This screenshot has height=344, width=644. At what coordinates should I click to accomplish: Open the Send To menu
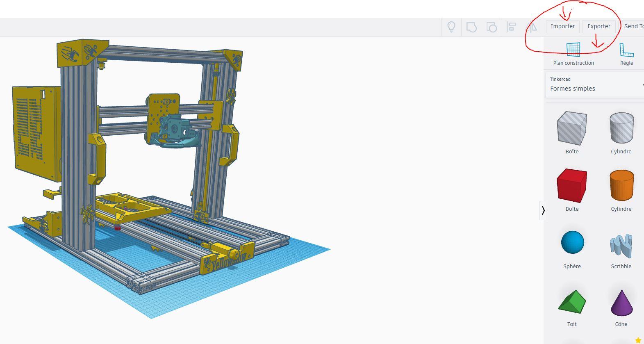(633, 26)
